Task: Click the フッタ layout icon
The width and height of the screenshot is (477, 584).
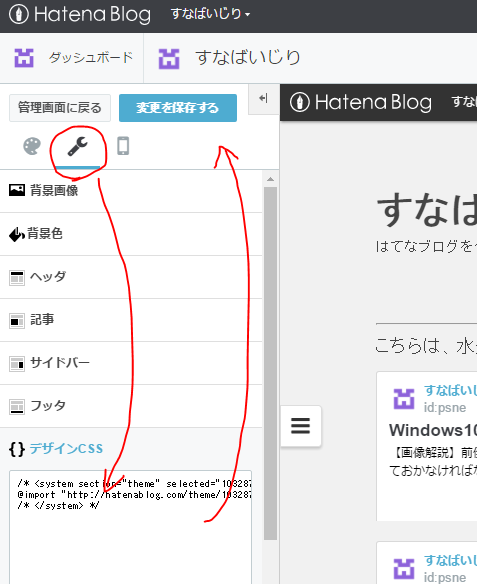Action: click(17, 407)
